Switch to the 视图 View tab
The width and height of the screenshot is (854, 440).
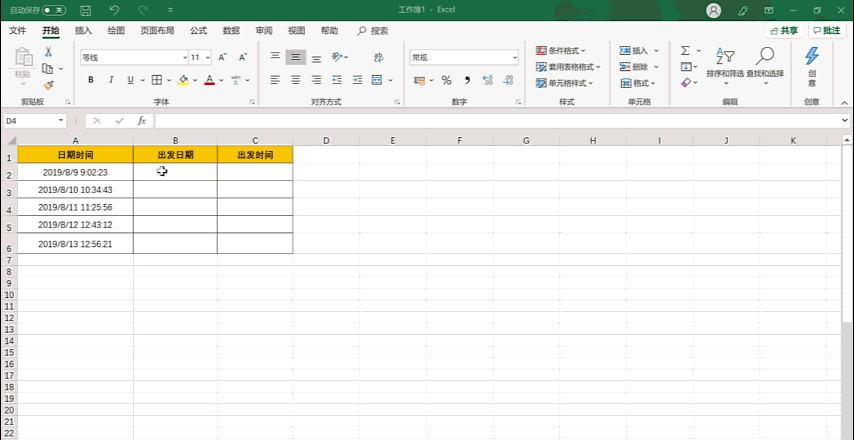(296, 30)
